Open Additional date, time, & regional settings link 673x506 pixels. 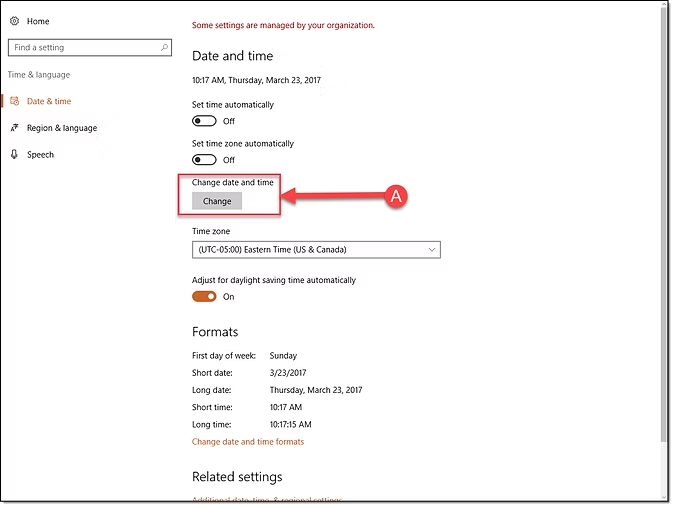(x=267, y=499)
